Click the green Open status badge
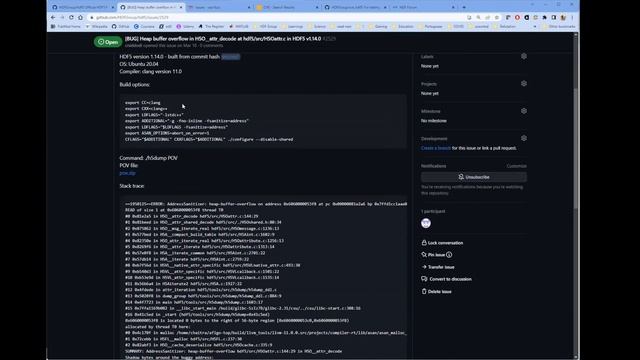 (108, 42)
